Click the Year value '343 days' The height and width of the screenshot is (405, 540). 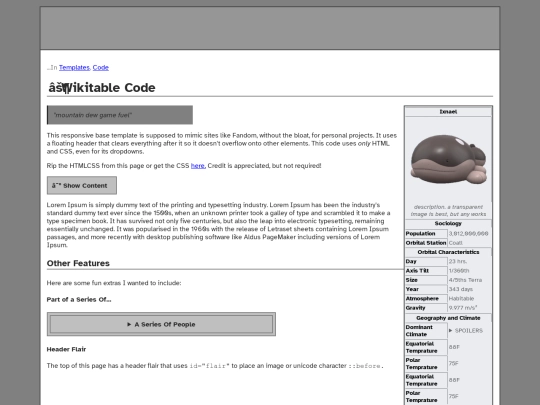point(460,289)
